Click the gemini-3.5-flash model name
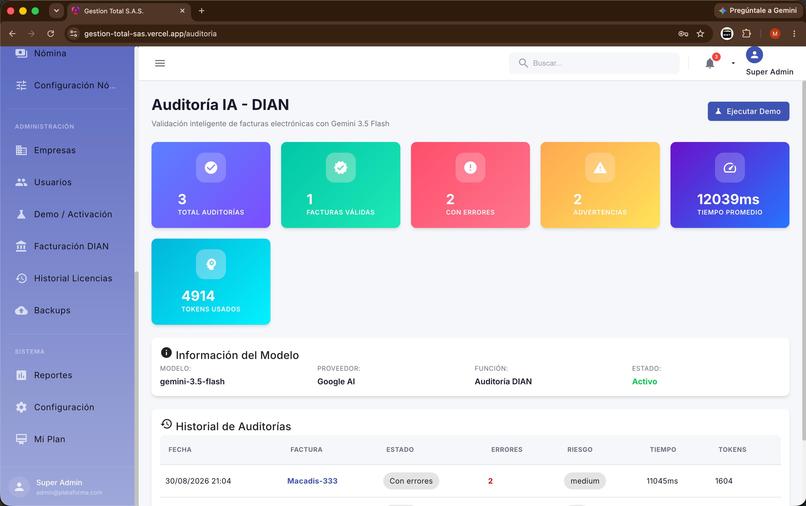Image resolution: width=806 pixels, height=506 pixels. point(192,382)
